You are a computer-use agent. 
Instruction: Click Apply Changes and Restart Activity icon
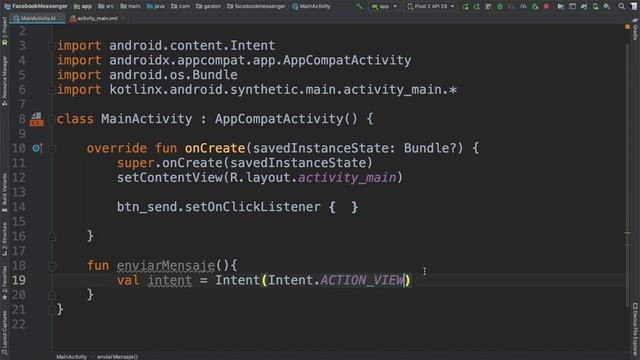click(477, 6)
